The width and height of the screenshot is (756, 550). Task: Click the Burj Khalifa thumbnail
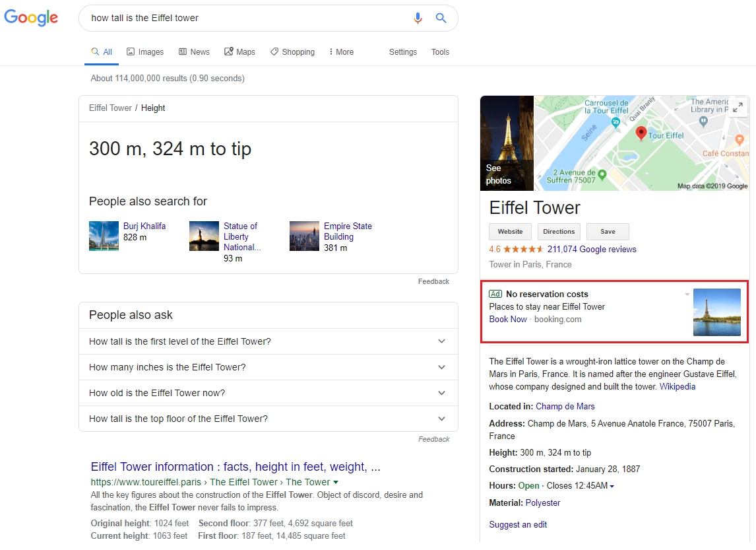pos(104,236)
